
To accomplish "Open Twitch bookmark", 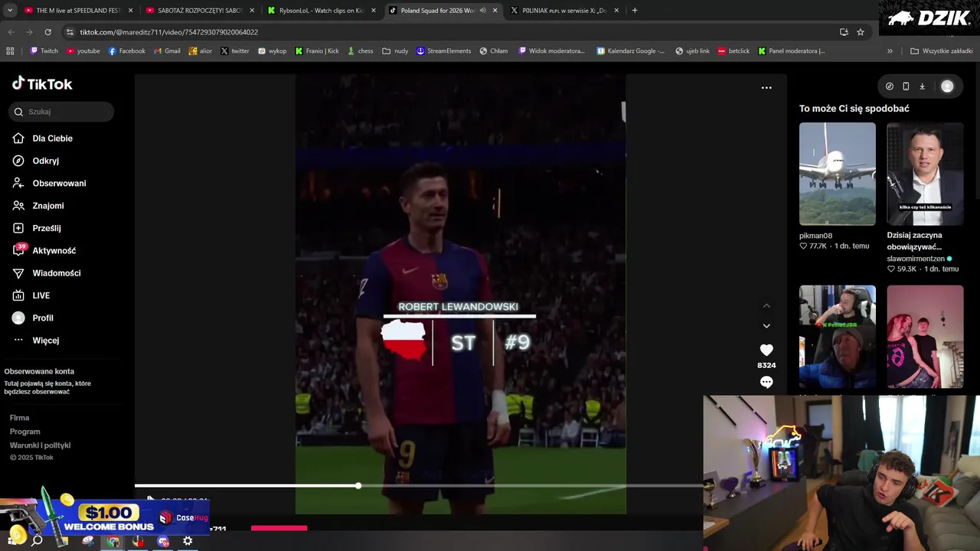I will [44, 51].
